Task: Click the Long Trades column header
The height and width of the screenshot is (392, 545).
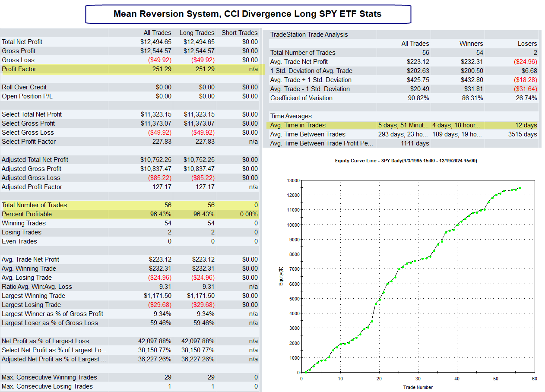Action: click(197, 33)
